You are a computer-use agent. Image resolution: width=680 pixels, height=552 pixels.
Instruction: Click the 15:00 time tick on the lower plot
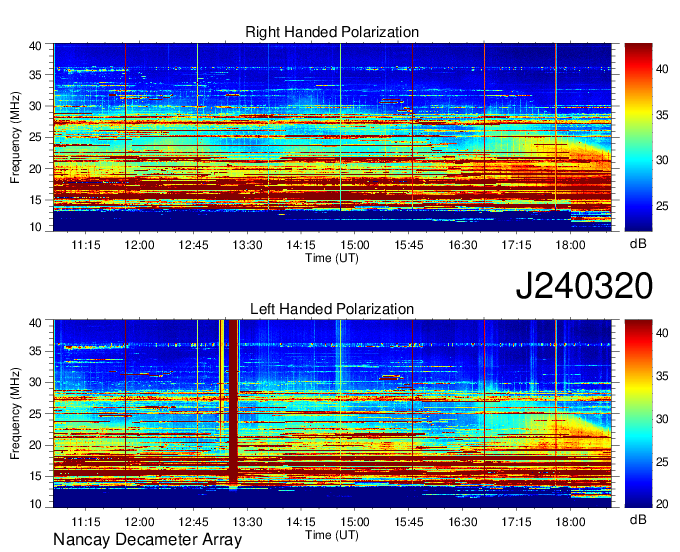355,522
